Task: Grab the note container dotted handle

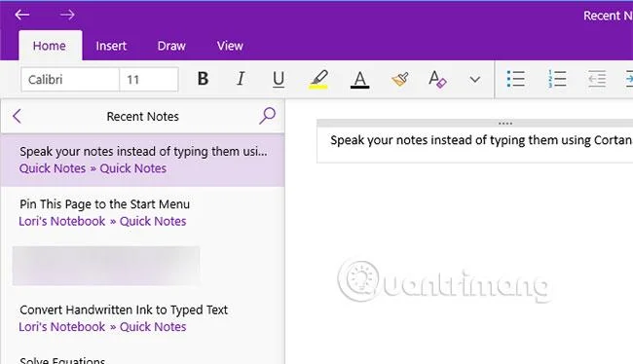Action: click(505, 123)
